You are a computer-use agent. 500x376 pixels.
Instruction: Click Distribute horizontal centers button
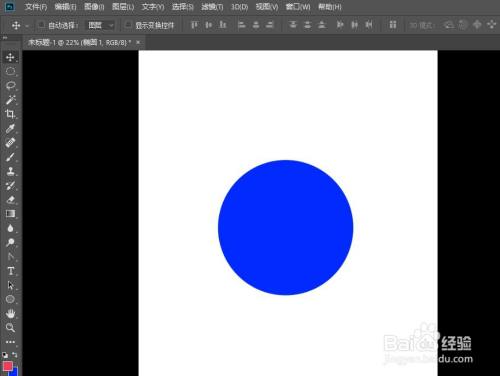(354, 25)
